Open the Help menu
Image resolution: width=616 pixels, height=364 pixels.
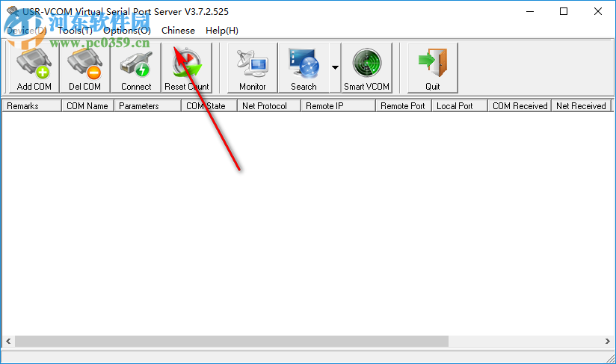coord(222,31)
